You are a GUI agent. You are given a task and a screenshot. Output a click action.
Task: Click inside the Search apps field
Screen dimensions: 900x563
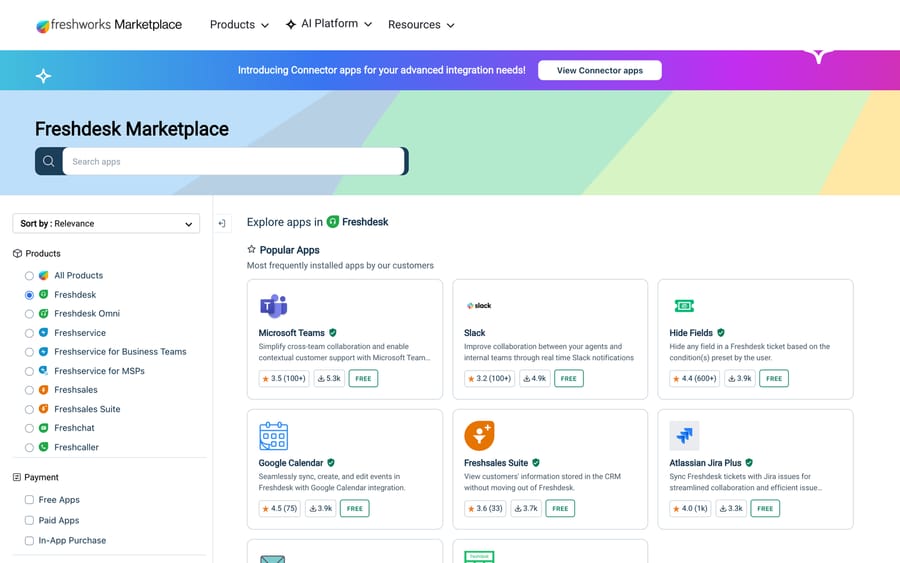(x=233, y=161)
